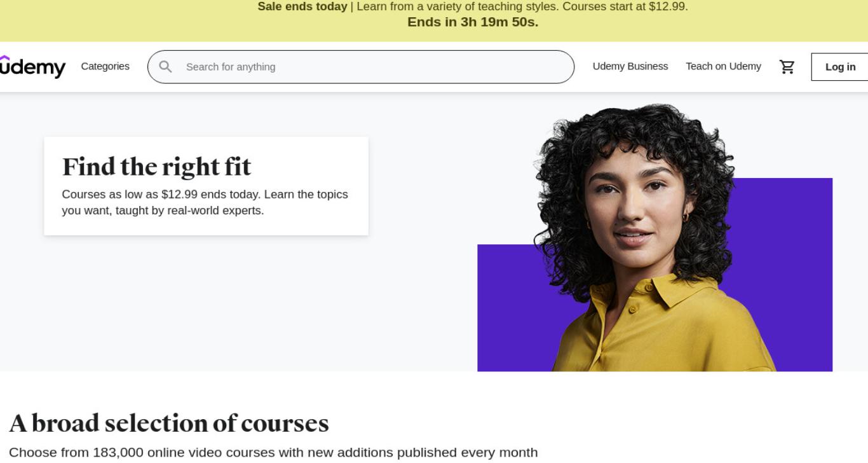
Task: Click the "Find the right fit" heading
Action: (x=156, y=167)
